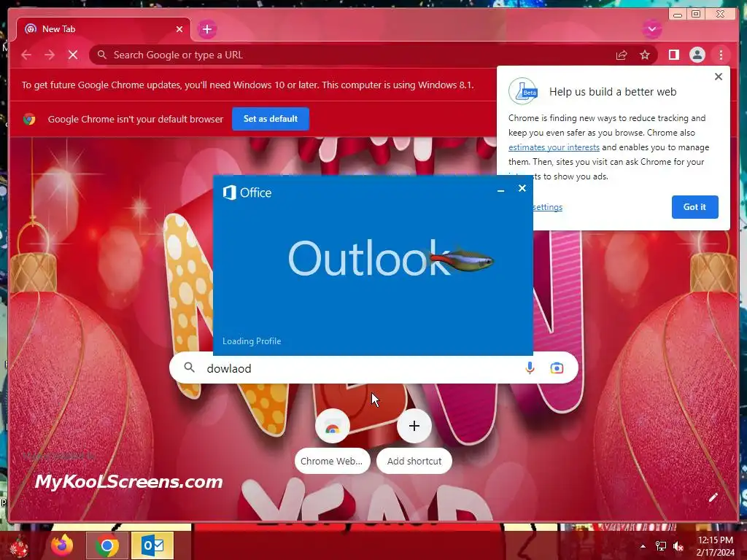Minimize the Outlook splash screen
The width and height of the screenshot is (747, 560).
point(500,190)
